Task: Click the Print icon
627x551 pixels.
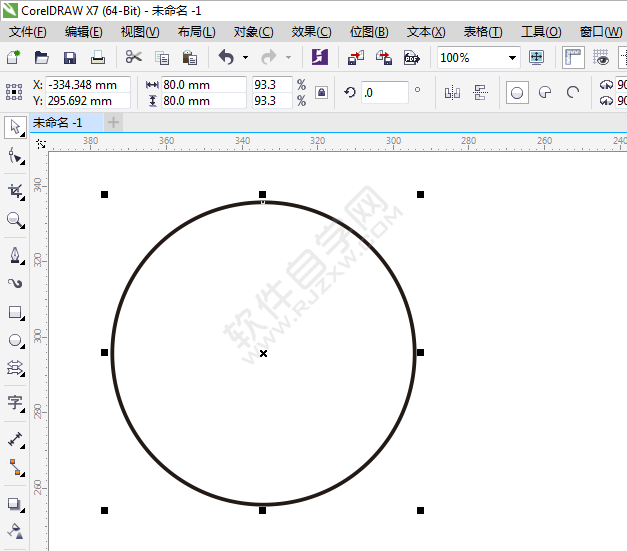Action: tap(97, 58)
